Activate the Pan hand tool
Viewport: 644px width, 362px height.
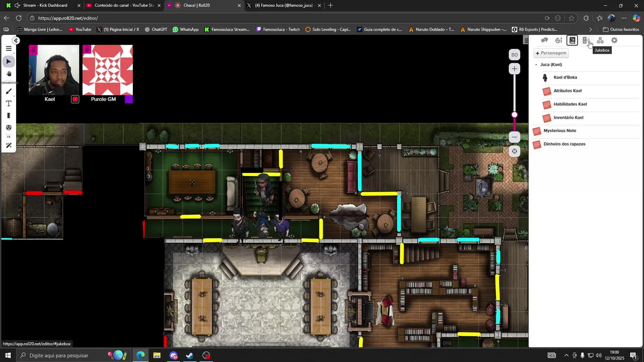click(9, 74)
